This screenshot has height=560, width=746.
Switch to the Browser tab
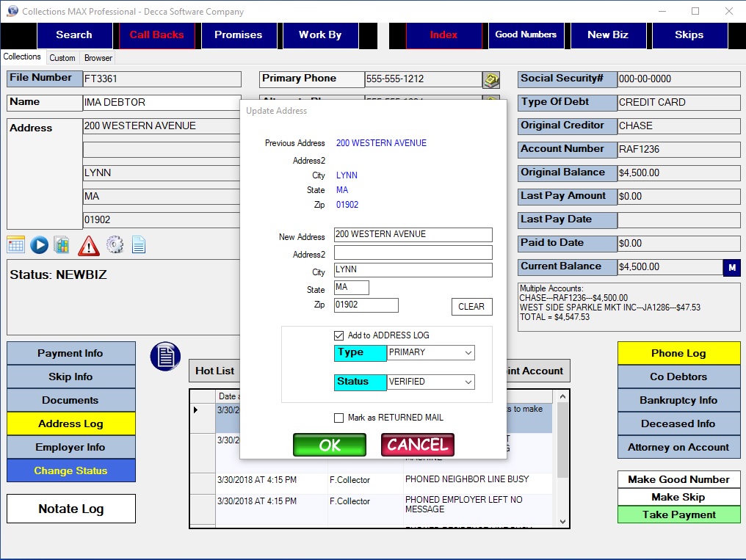tap(97, 57)
